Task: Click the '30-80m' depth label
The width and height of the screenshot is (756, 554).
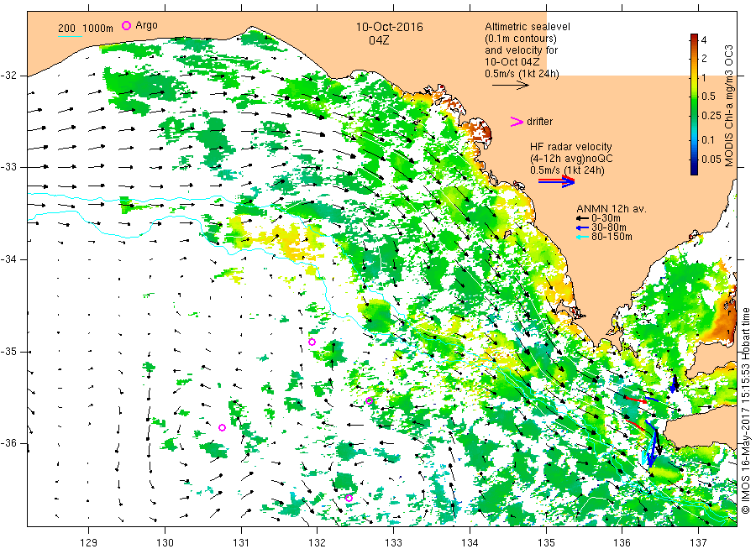Action: tap(609, 227)
